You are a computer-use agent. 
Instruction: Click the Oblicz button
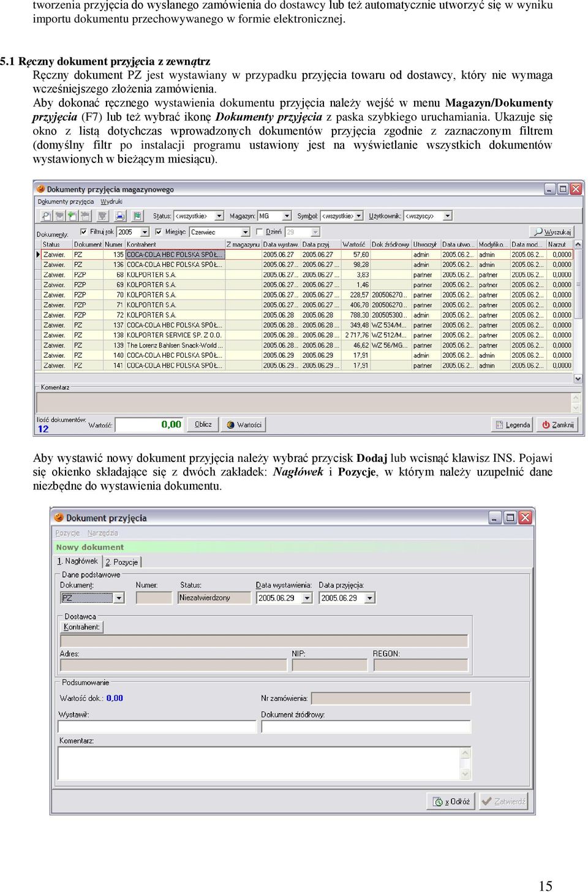coord(203,425)
